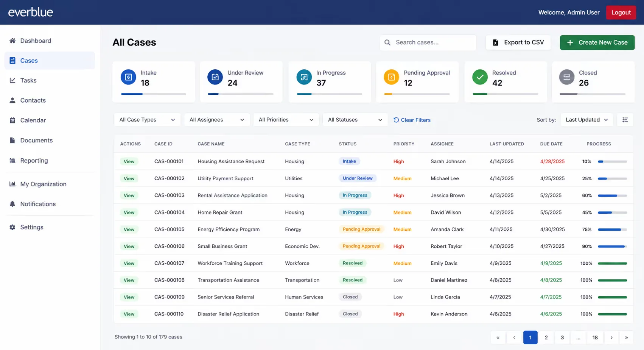The height and width of the screenshot is (350, 644).
Task: Go to page 2 in pagination
Action: (546, 337)
